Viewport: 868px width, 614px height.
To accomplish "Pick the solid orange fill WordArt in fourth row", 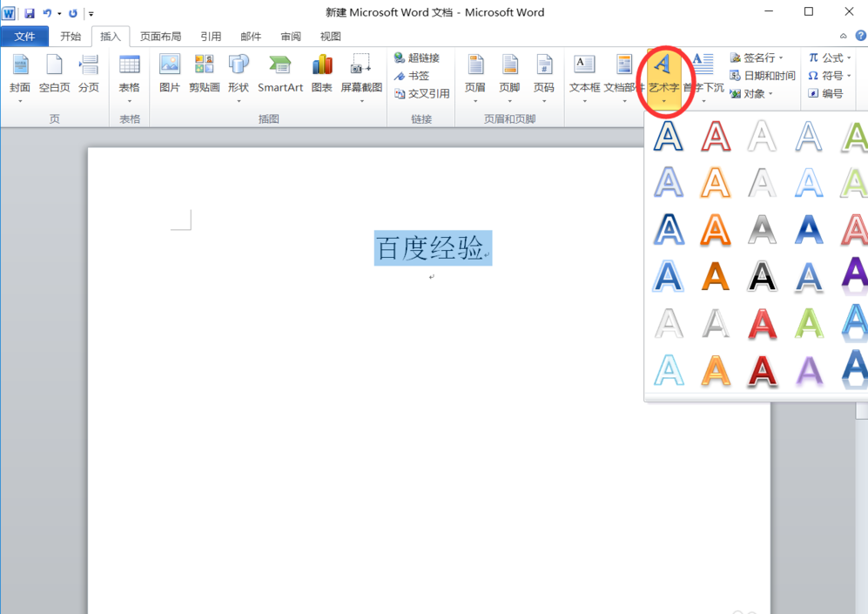I will 716,276.
